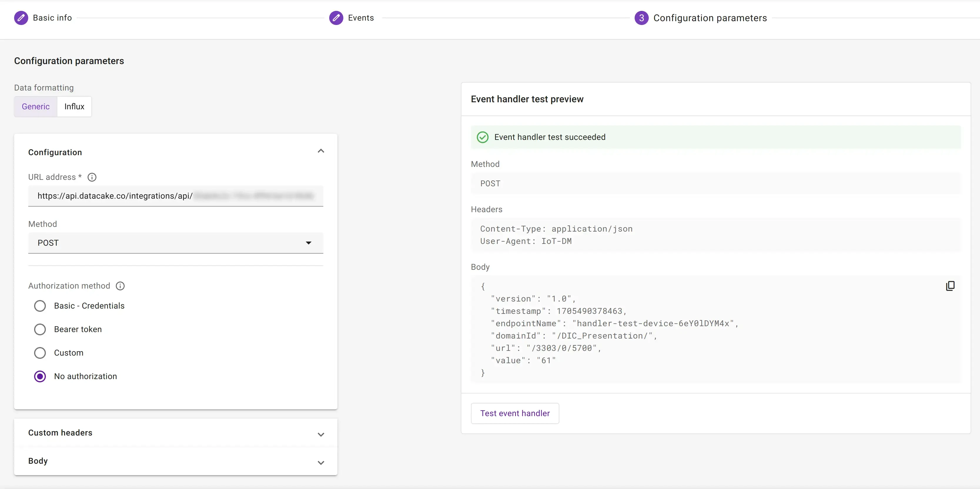This screenshot has height=489, width=980.
Task: Click the Data formatting label
Action: pyautogui.click(x=44, y=88)
